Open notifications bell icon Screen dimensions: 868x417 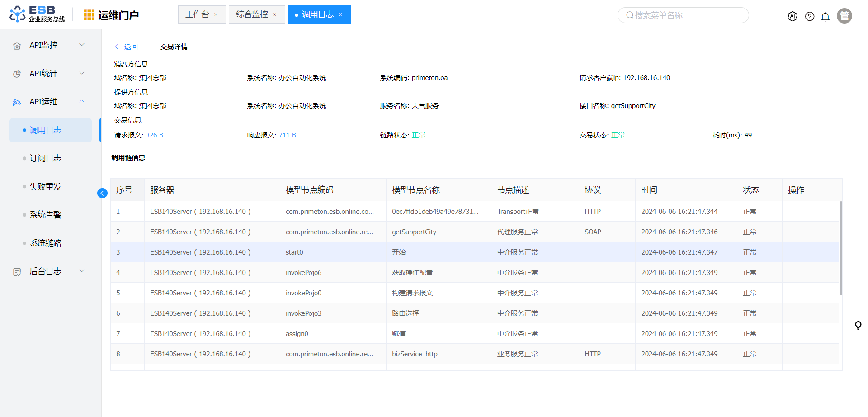coord(825,17)
